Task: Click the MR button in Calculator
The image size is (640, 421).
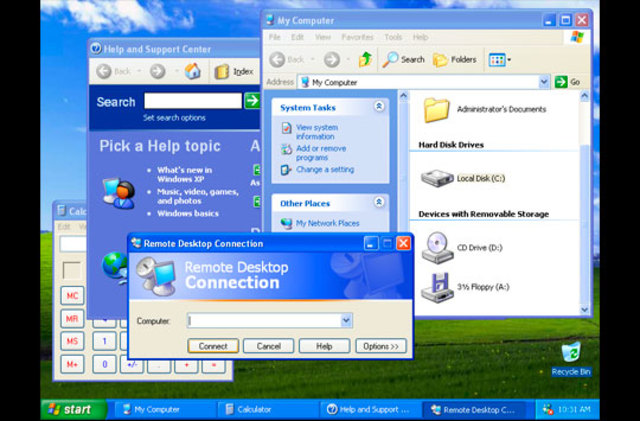Action: coord(72,318)
